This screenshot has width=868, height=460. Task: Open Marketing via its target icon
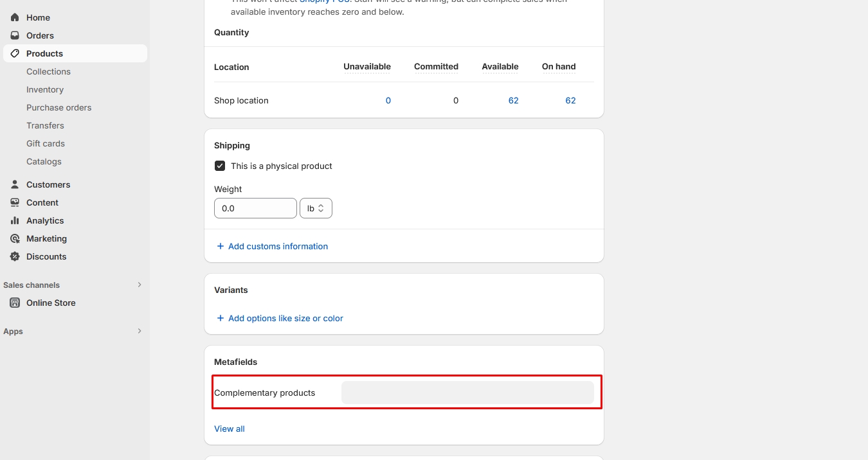click(x=15, y=238)
